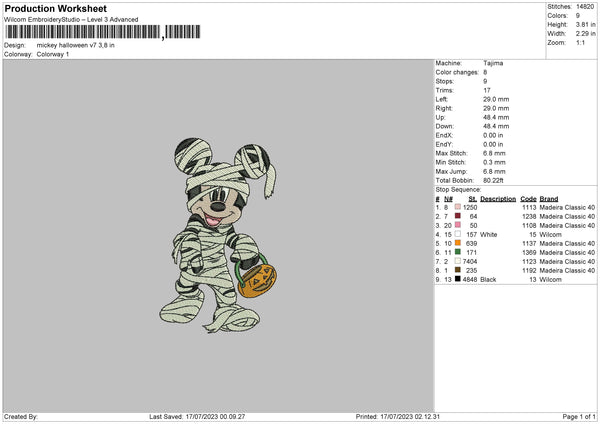Viewport: 600px width, 424px height.
Task: Click the 'Printed: 17/07/2023' footer text
Action: [x=398, y=416]
